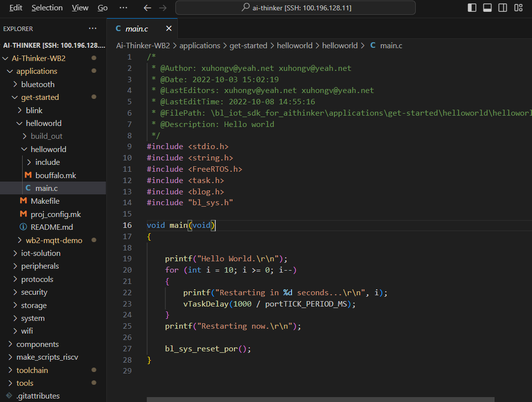
Task: Click the go back arrow
Action: pyautogui.click(x=147, y=8)
